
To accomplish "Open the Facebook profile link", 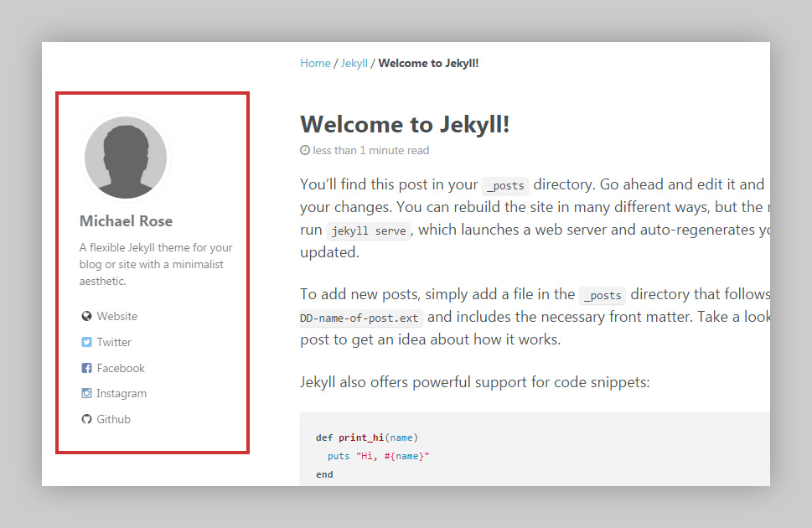I will pyautogui.click(x=121, y=368).
